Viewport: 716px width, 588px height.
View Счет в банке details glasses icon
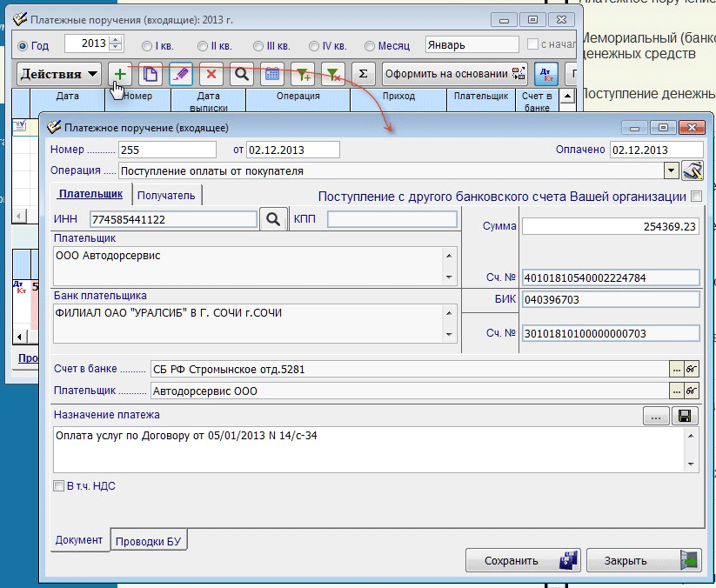[692, 369]
